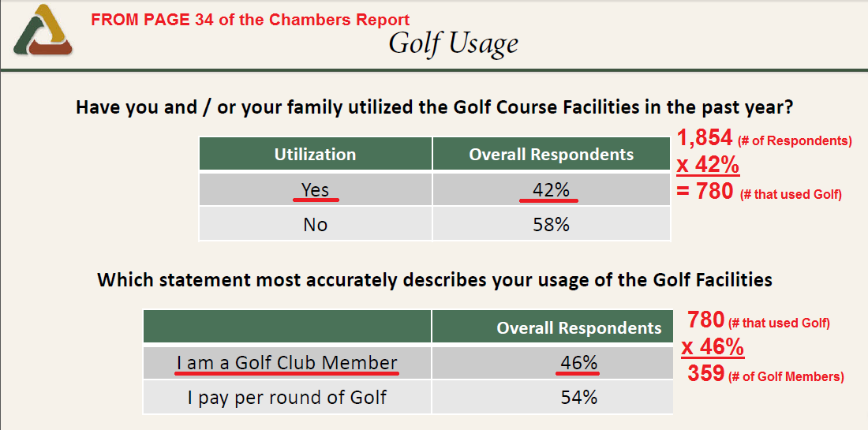Select the "No" utilization cell
Viewport: 868px width, 430px height.
316,224
